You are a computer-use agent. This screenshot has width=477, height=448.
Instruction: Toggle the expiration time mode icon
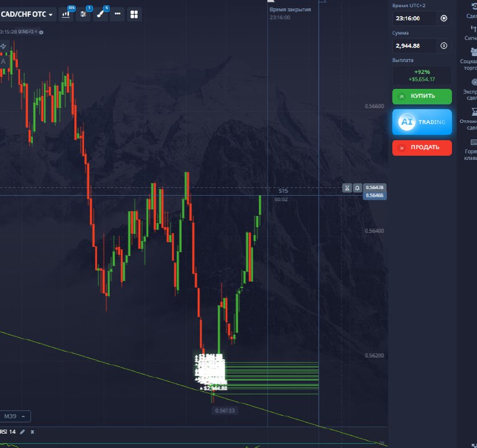click(443, 18)
